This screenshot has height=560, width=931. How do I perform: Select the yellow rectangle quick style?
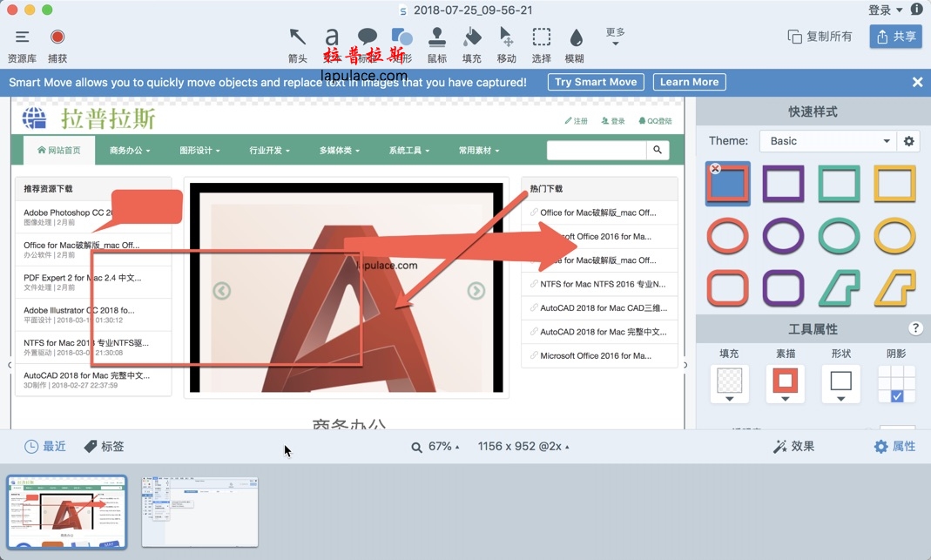point(894,184)
